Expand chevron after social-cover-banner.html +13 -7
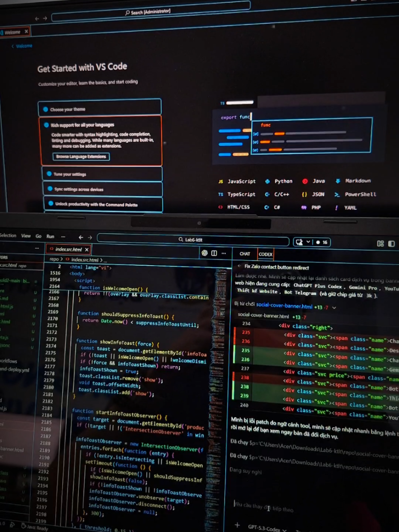The image size is (399, 532). click(334, 307)
